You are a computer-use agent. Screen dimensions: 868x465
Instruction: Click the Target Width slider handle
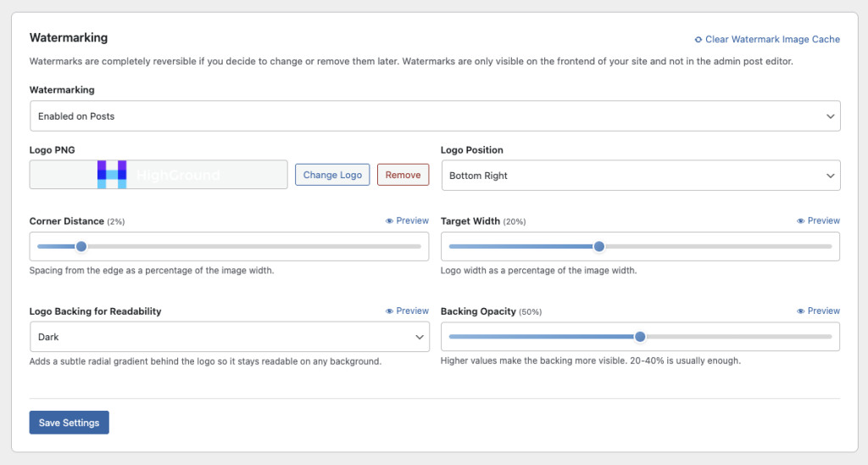[598, 247]
